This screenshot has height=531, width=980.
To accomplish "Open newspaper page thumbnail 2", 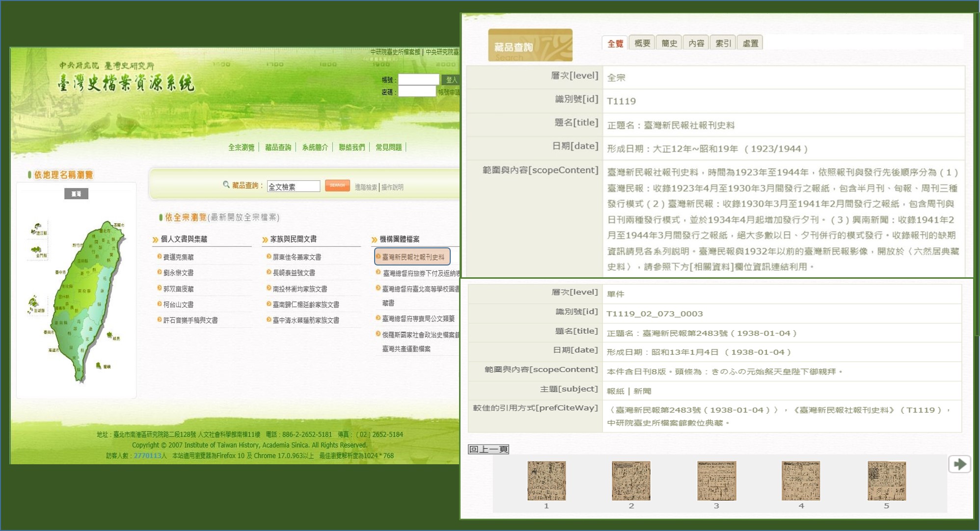I will click(x=631, y=480).
